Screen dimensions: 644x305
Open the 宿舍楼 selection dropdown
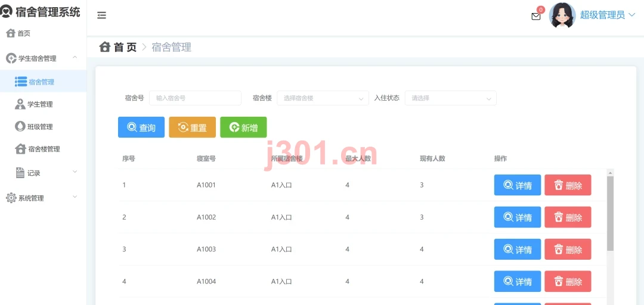pos(323,98)
